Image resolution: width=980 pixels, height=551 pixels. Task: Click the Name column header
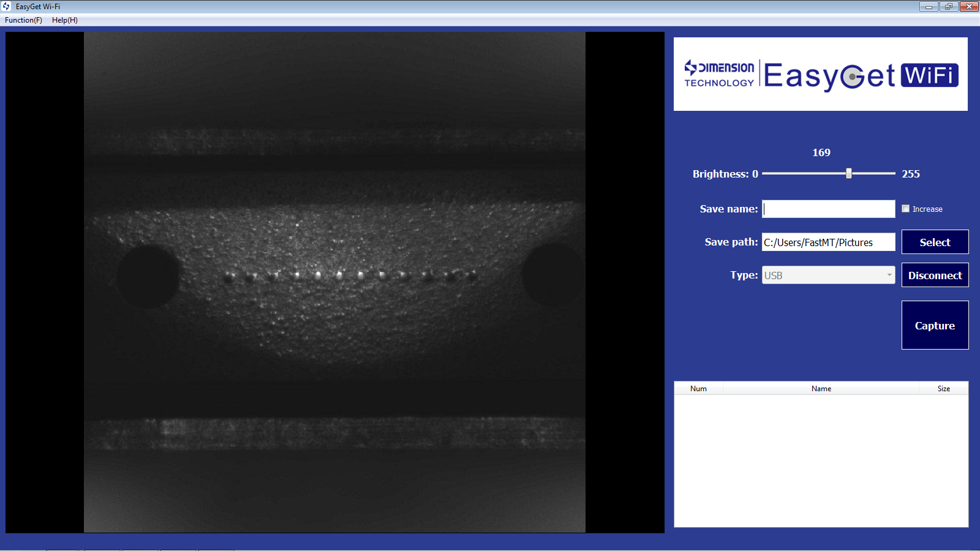[821, 388]
